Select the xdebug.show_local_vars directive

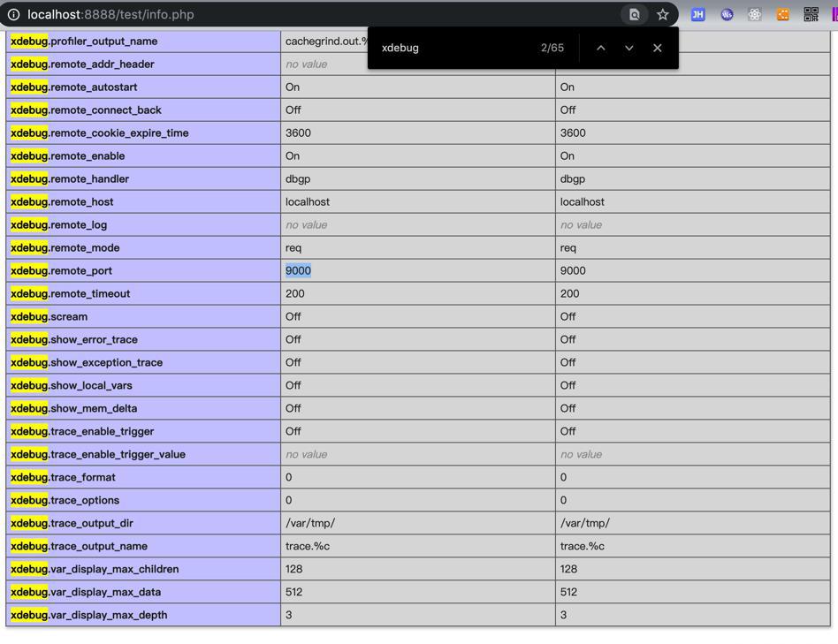[x=71, y=385]
